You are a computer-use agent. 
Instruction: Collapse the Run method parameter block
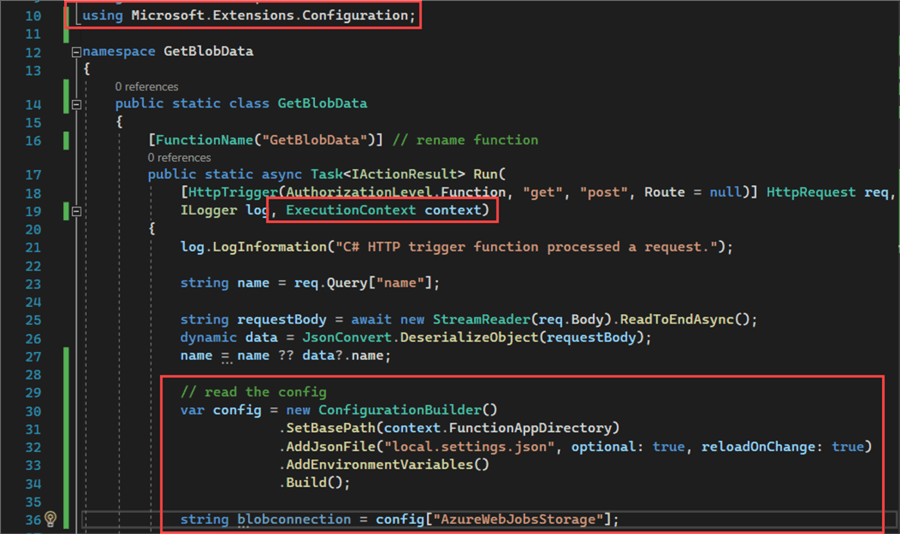(x=76, y=211)
